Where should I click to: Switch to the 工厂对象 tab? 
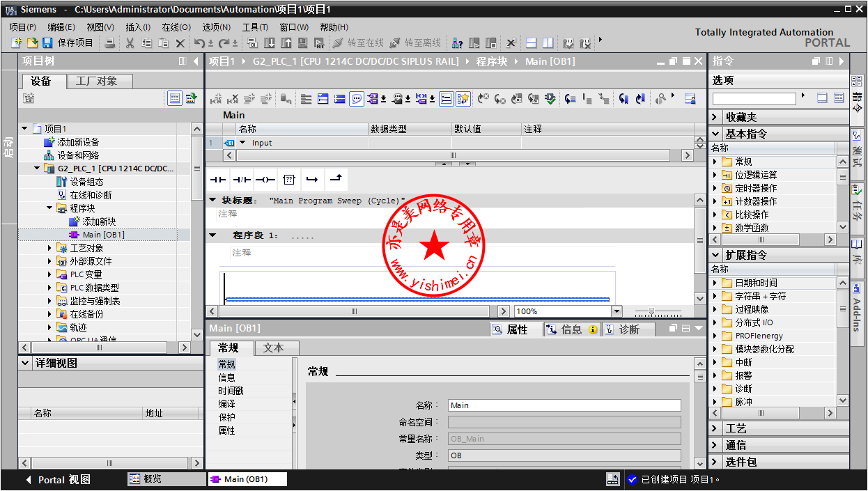[x=96, y=81]
